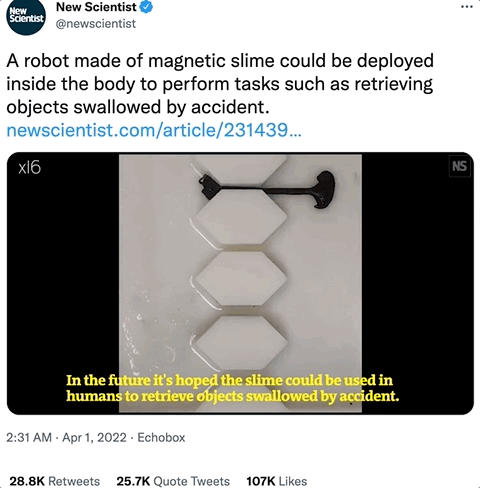Image resolution: width=480 pixels, height=488 pixels.
Task: Open the @newscientist handle link
Action: coord(96,24)
